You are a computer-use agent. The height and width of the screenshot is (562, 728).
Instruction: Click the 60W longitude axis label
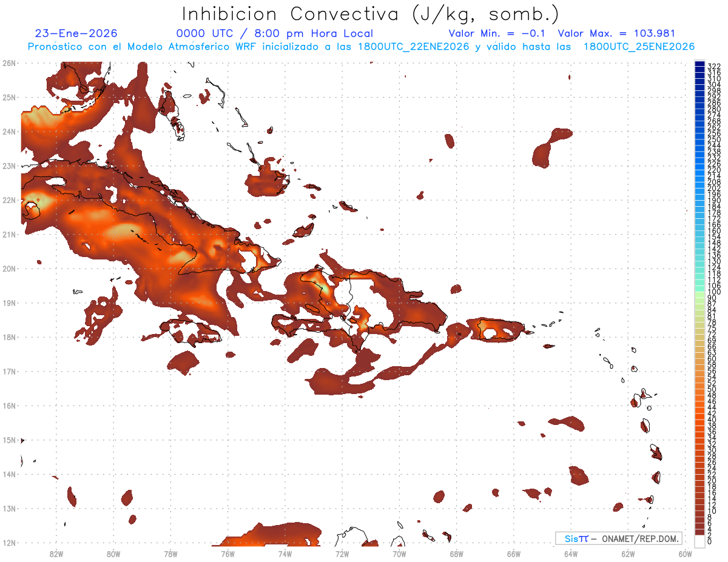point(686,554)
